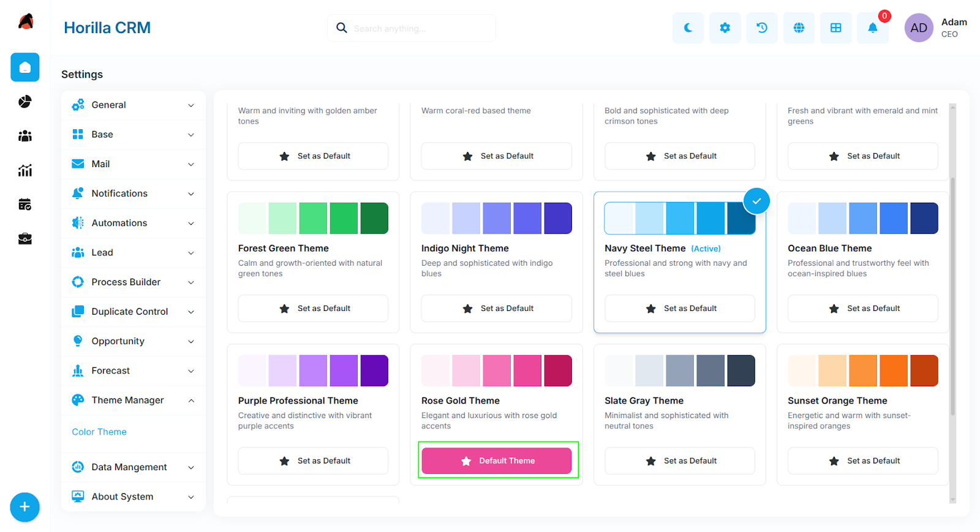Open the history clock icon
980x532 pixels.
point(762,28)
